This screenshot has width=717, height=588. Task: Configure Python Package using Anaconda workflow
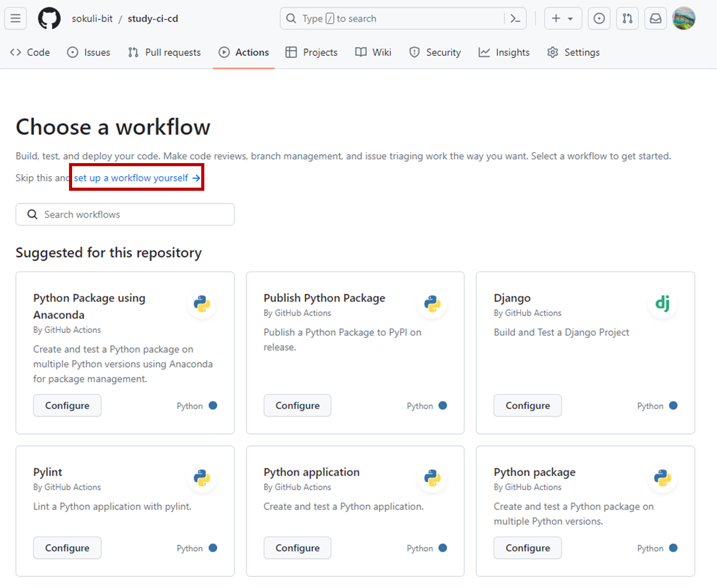[x=67, y=406]
